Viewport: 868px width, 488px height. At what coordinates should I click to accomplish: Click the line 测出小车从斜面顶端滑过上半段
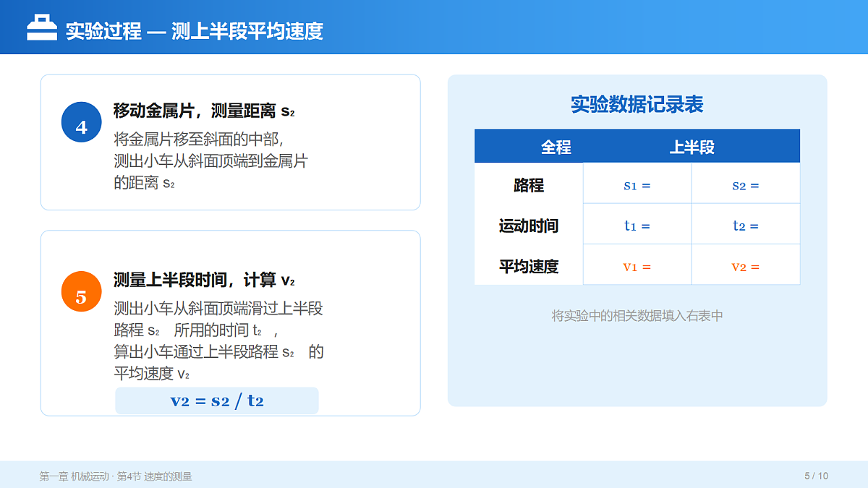[x=218, y=308]
